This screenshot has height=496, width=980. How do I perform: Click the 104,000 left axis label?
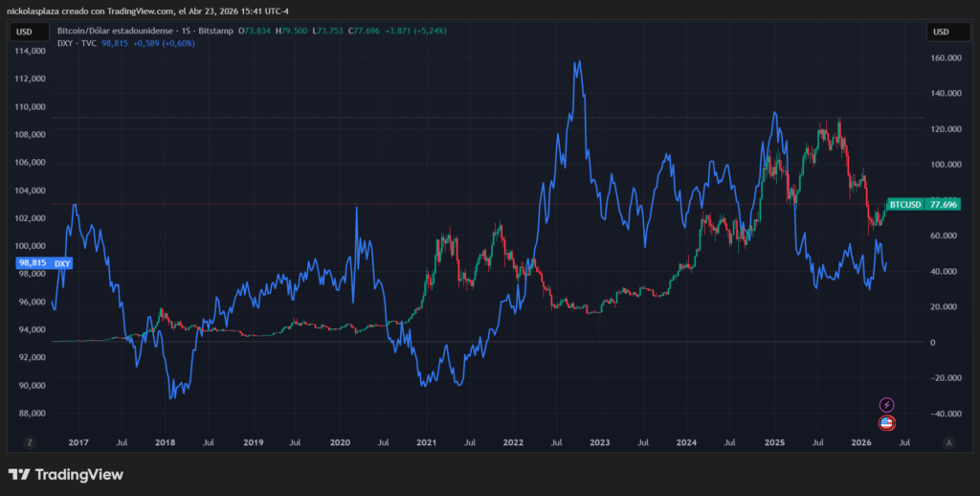31,191
